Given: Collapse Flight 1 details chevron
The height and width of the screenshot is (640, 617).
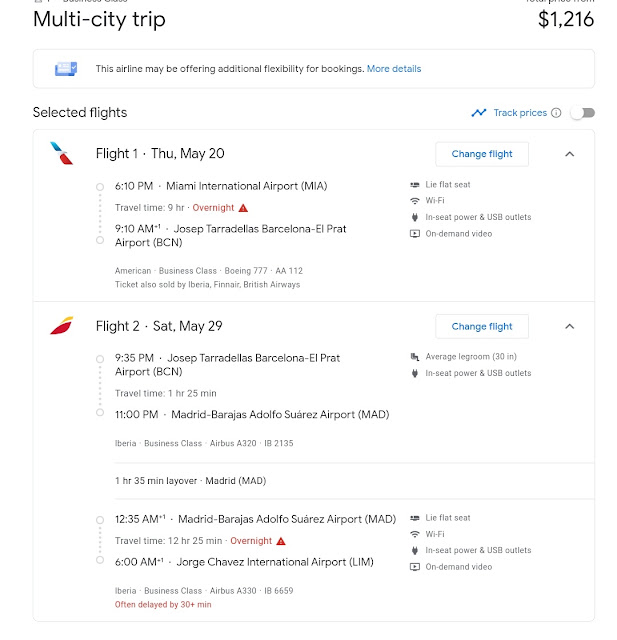Looking at the screenshot, I should pos(570,154).
